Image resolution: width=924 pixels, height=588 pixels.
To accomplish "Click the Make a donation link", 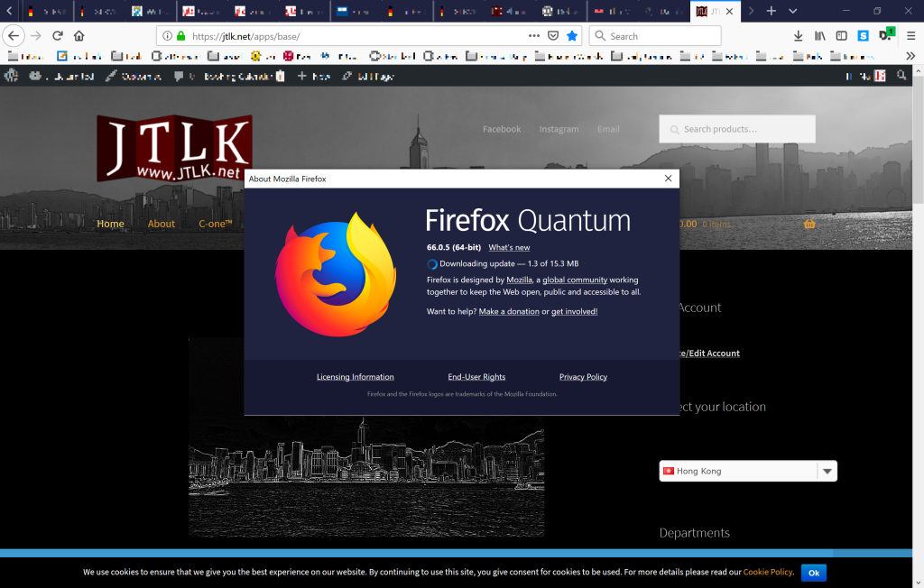I will point(509,312).
